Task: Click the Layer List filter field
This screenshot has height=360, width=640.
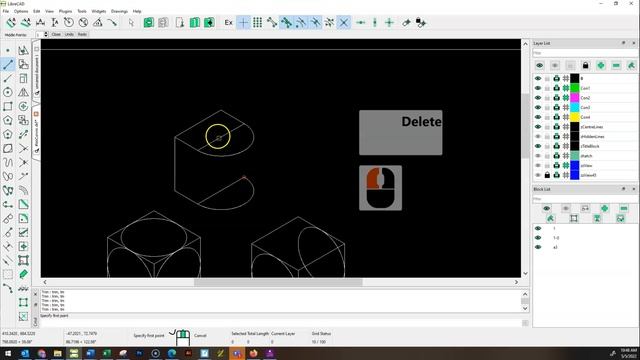Action: [584, 53]
